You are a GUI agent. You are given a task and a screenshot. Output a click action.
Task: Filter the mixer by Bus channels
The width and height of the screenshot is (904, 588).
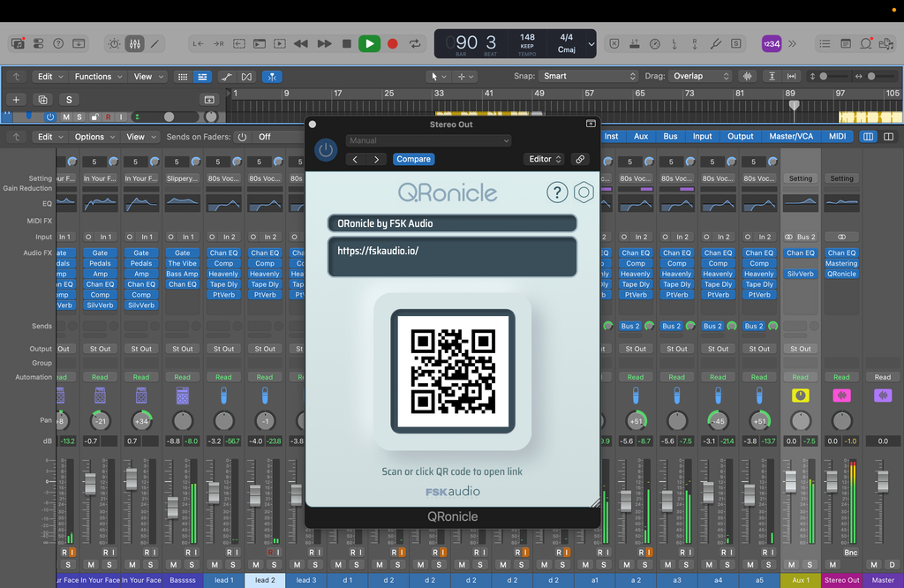click(670, 136)
